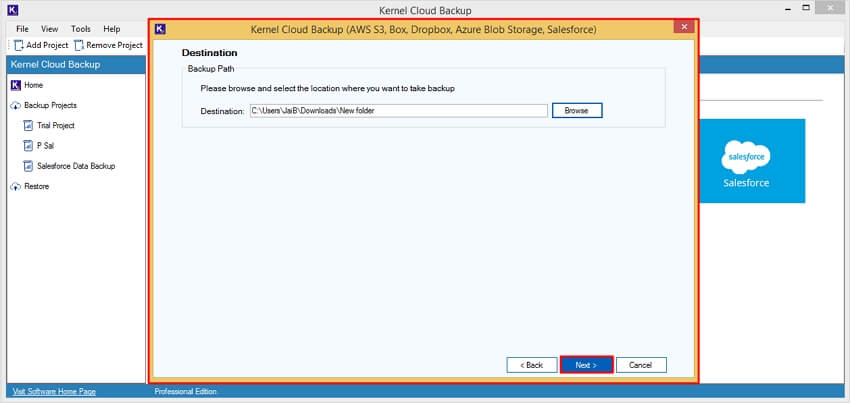Click Professional Edition status bar text
The image size is (850, 403).
pos(185,391)
